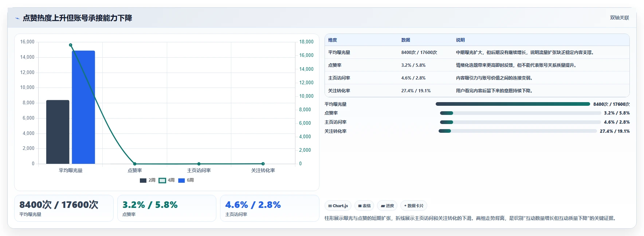This screenshot has height=236, width=644.
Task: Click the line point at 点赞率
Action: (135, 164)
